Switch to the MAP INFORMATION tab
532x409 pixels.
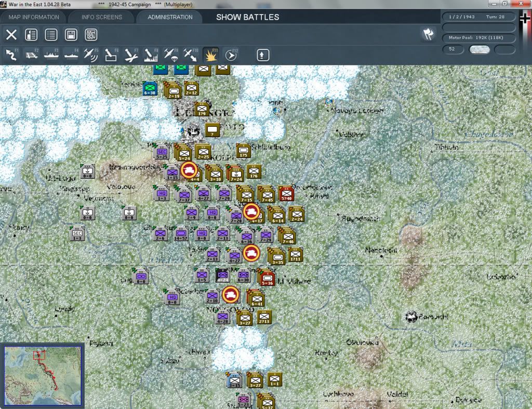click(x=34, y=17)
